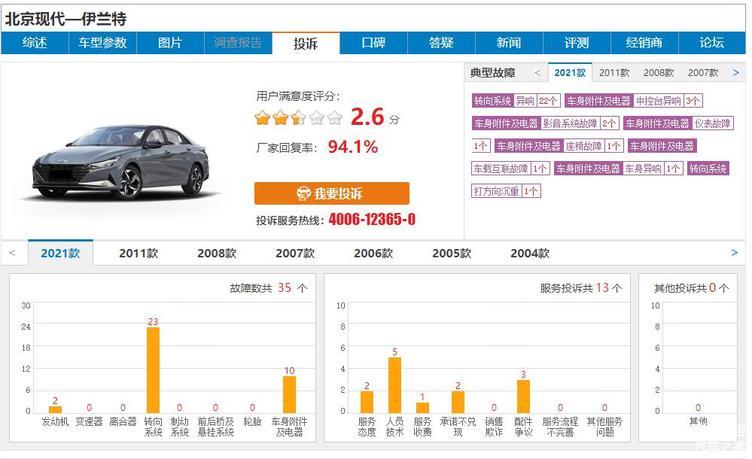Go to the 论坛 tab
752x459 pixels.
[x=712, y=43]
